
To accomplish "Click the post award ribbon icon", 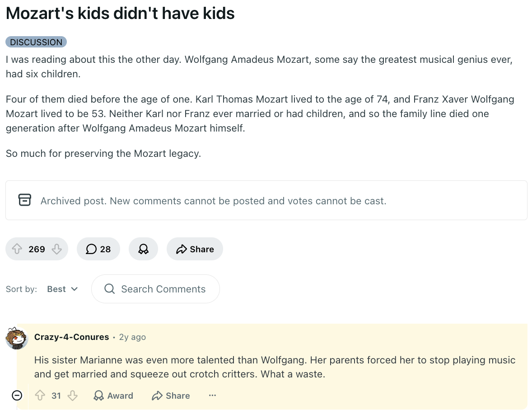I will (143, 249).
